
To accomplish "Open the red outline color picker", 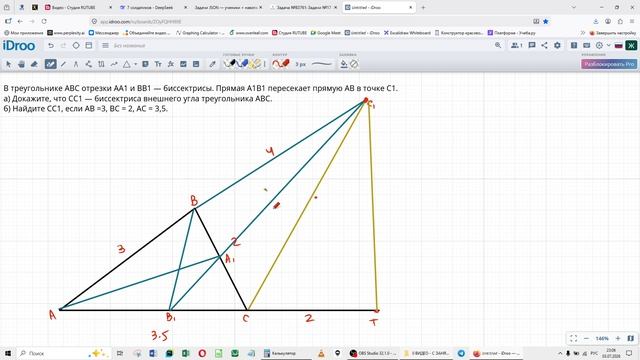I will (281, 64).
